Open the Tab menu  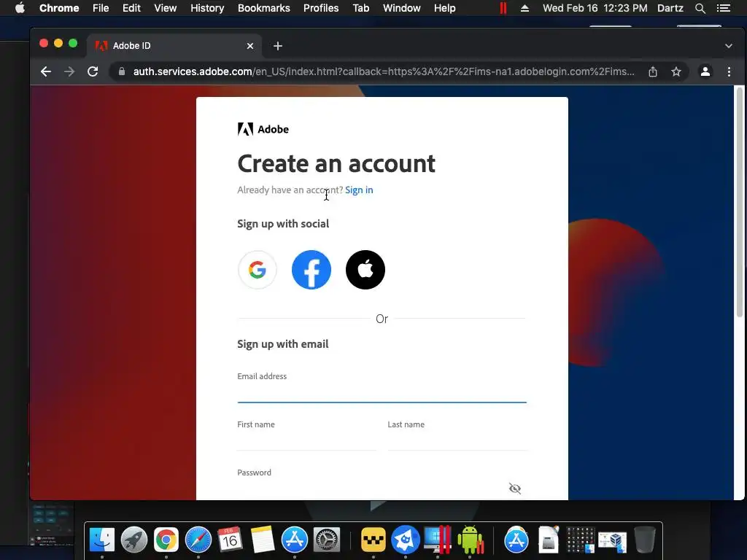tap(361, 8)
